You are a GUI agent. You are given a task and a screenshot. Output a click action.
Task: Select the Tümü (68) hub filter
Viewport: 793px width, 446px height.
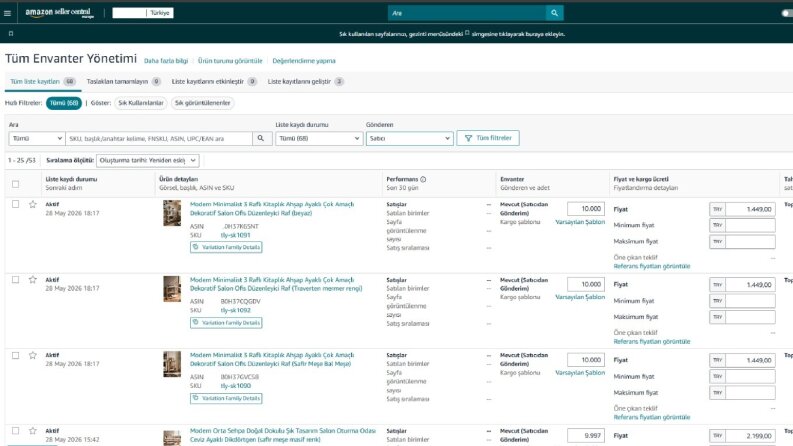click(64, 103)
